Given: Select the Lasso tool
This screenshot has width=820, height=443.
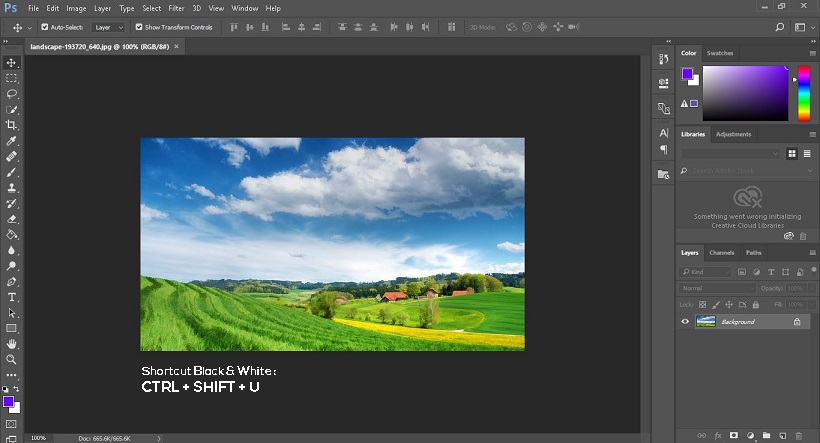Looking at the screenshot, I should tap(12, 93).
